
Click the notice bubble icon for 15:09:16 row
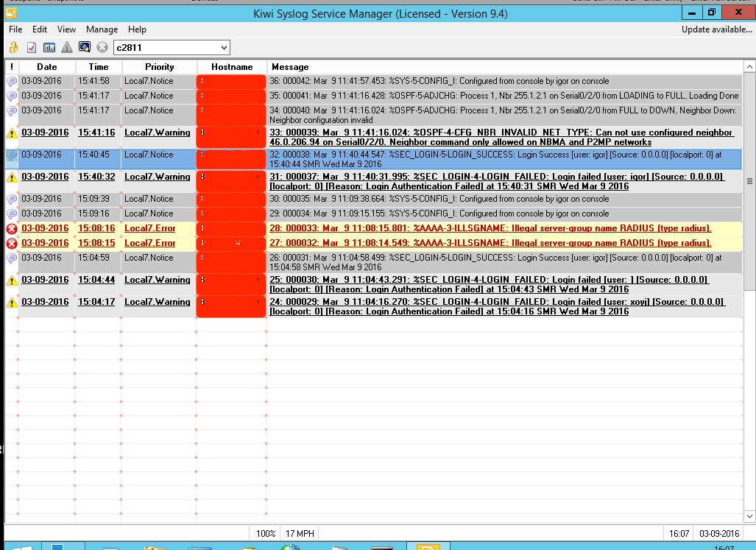click(x=12, y=214)
